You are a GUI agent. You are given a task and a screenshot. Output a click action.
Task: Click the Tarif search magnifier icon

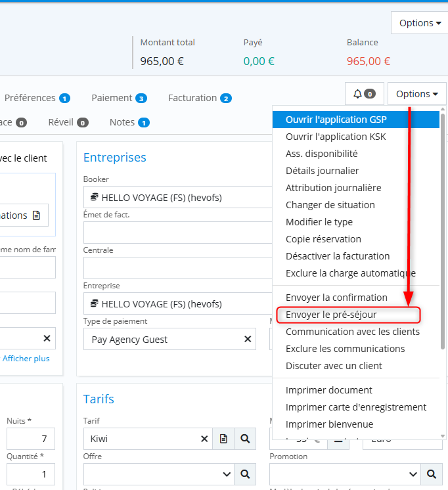[245, 439]
